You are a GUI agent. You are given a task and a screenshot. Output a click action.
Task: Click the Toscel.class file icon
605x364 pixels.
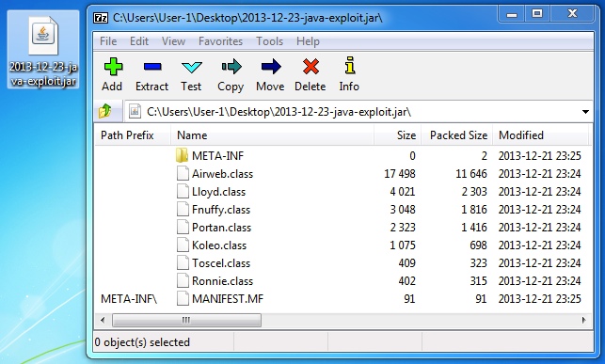coord(183,263)
